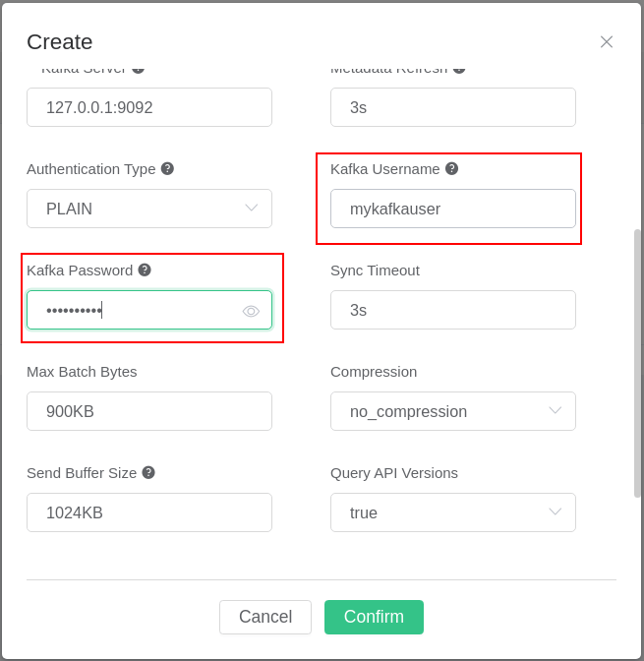Click the Confirm button

click(x=374, y=617)
